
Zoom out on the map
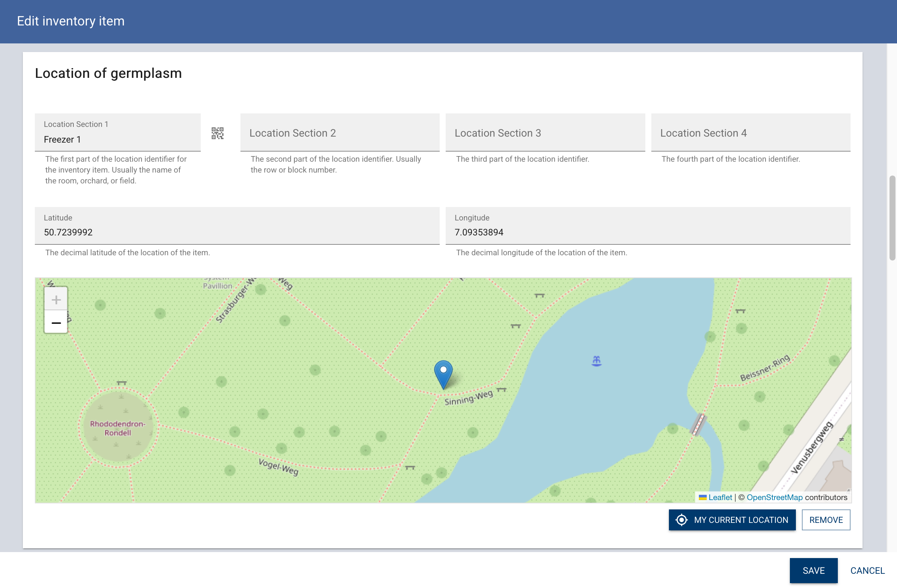[x=56, y=322]
